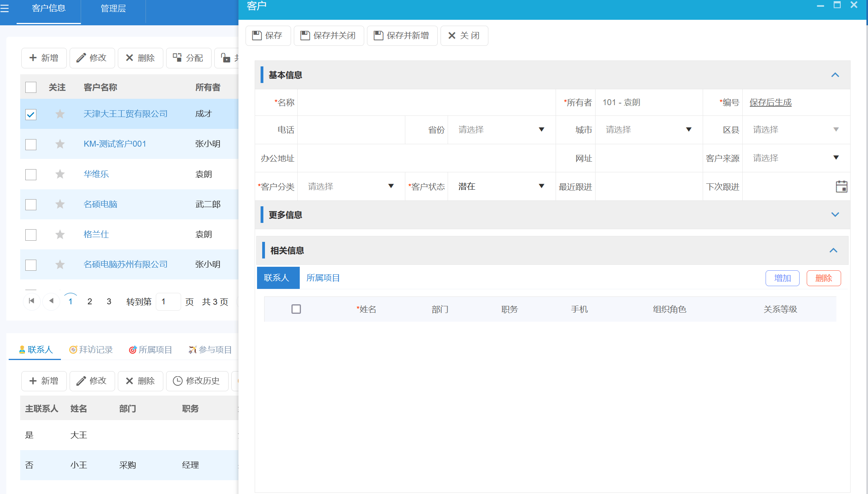Image resolution: width=868 pixels, height=494 pixels.
Task: Open the 名硕电脑 customer link
Action: (100, 204)
